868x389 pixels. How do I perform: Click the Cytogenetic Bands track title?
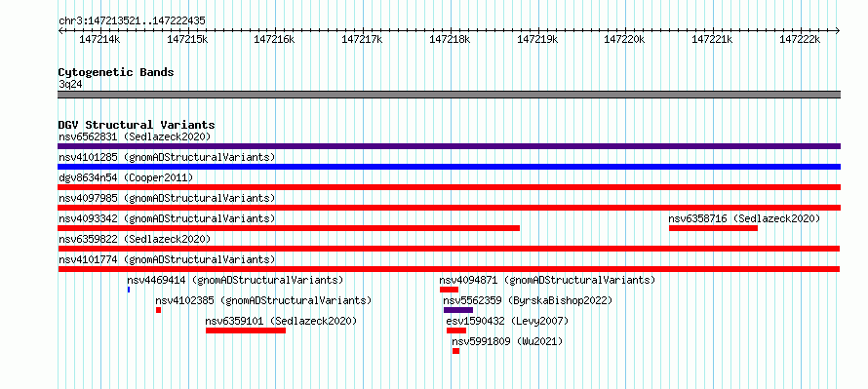(x=116, y=72)
